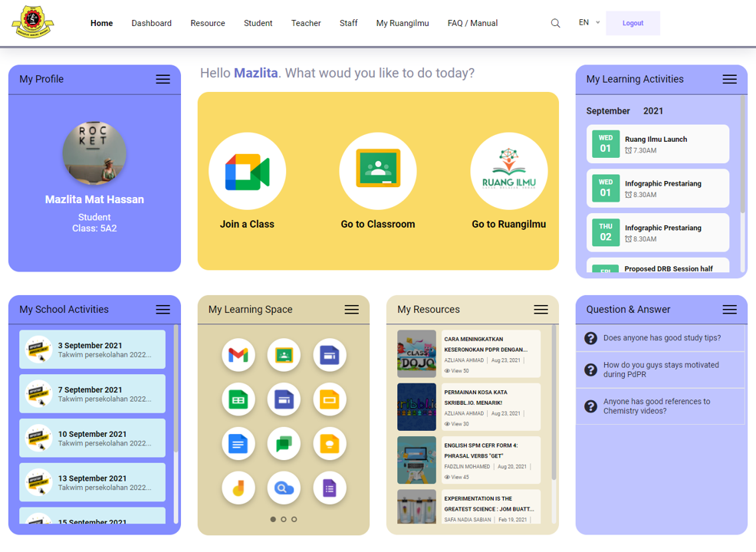This screenshot has height=552, width=756.
Task: Open the Dashboard menu item
Action: 151,23
